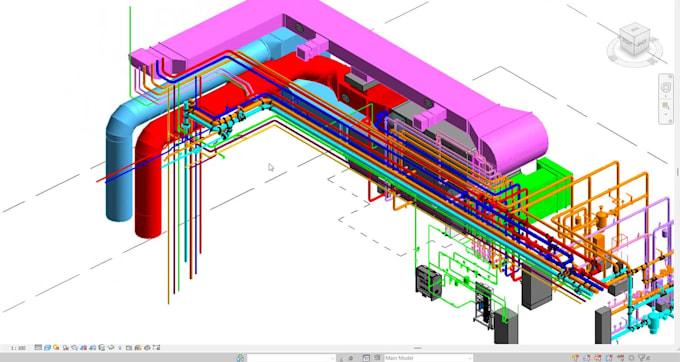Toggle Select Underlay Elements

(x=587, y=358)
